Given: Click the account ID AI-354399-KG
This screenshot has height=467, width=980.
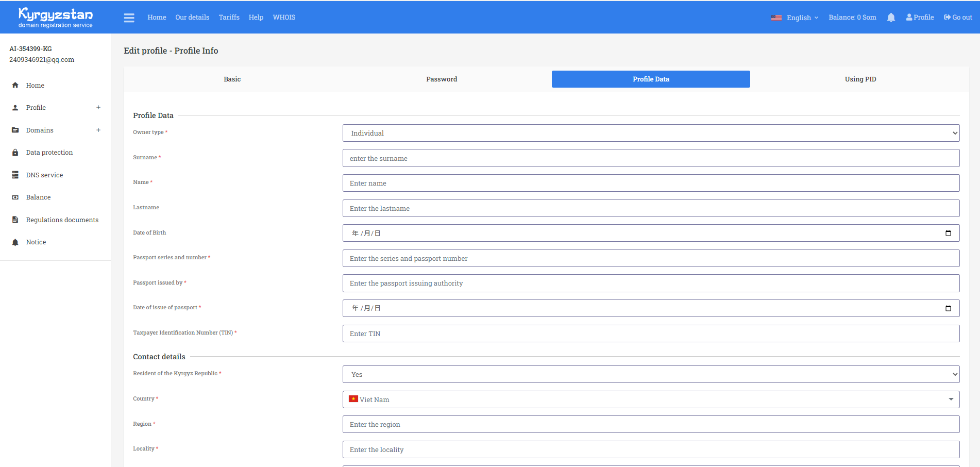Looking at the screenshot, I should click(30, 49).
